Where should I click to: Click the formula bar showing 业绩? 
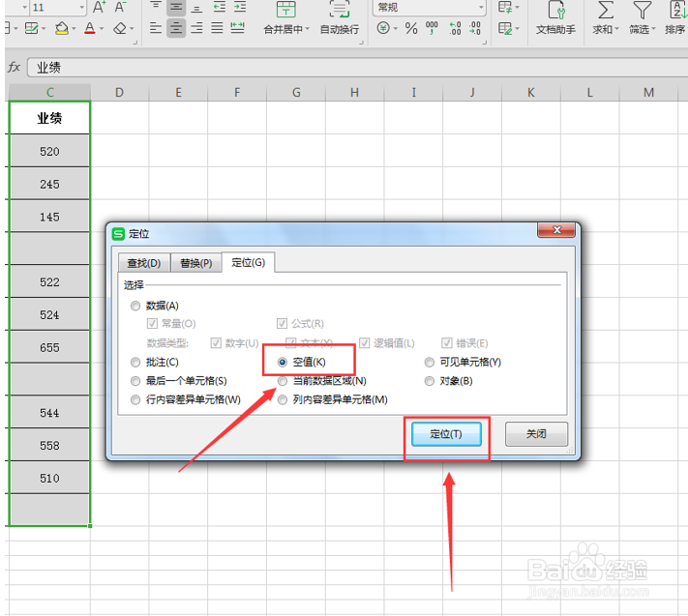357,68
